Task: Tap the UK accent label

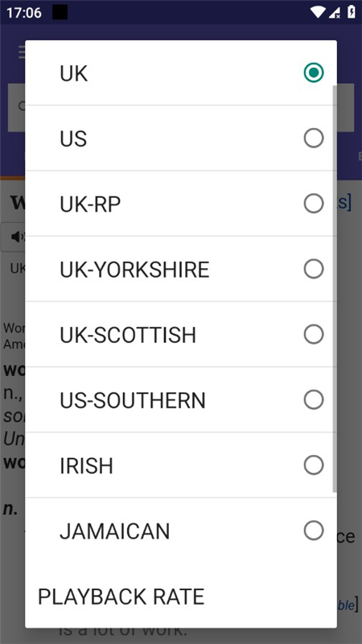Action: (x=74, y=73)
